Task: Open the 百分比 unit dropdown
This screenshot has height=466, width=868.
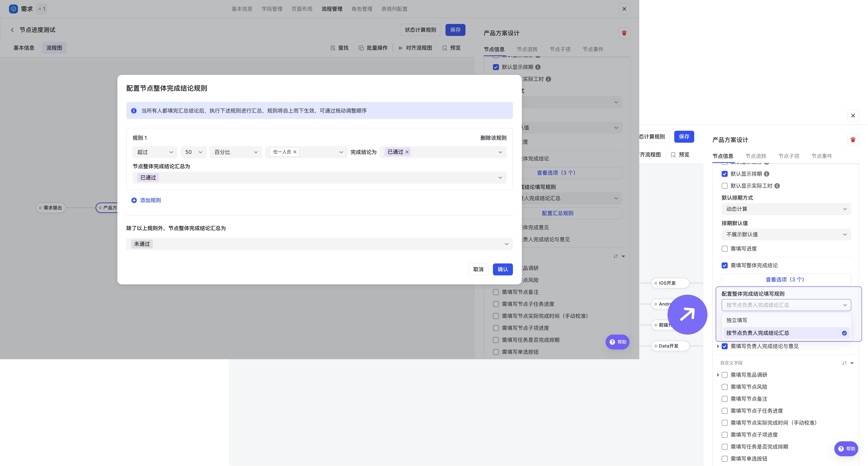Action: click(x=236, y=152)
